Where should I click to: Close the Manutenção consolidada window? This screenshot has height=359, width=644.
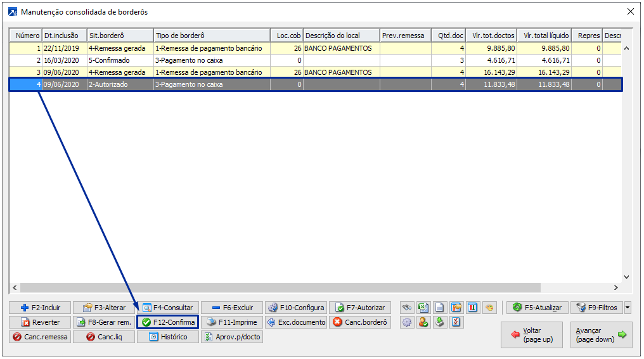coord(631,12)
